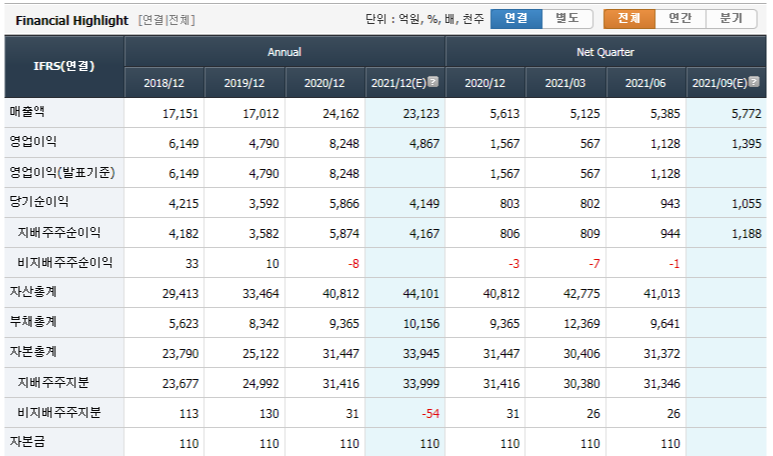Viewport: 773px width, 456px height.
Task: Click the 당기순이익 estimate 1,055
Action: coord(746,204)
